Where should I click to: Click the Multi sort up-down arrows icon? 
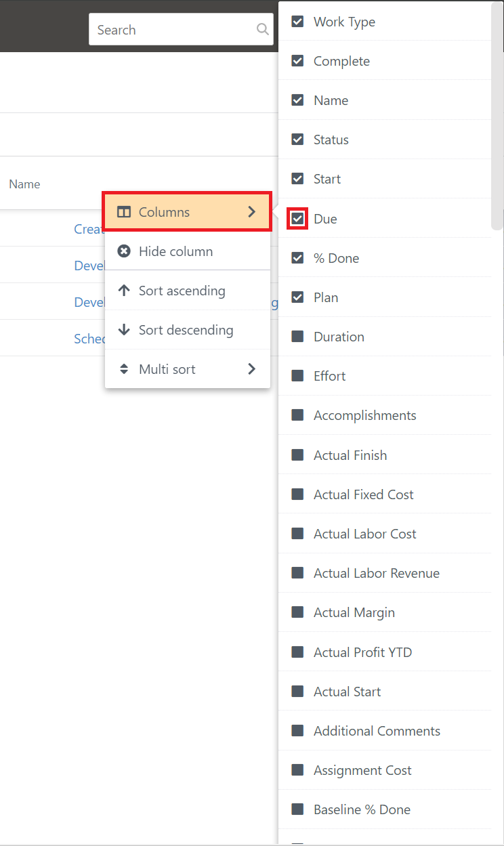124,369
